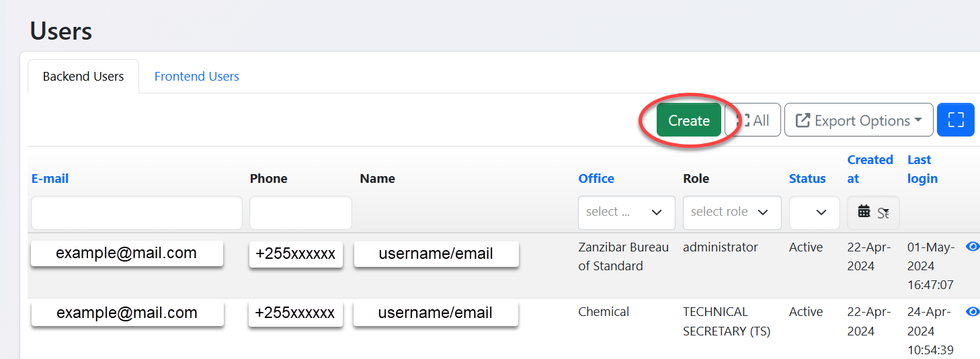Select the Backend Users tab

click(83, 77)
